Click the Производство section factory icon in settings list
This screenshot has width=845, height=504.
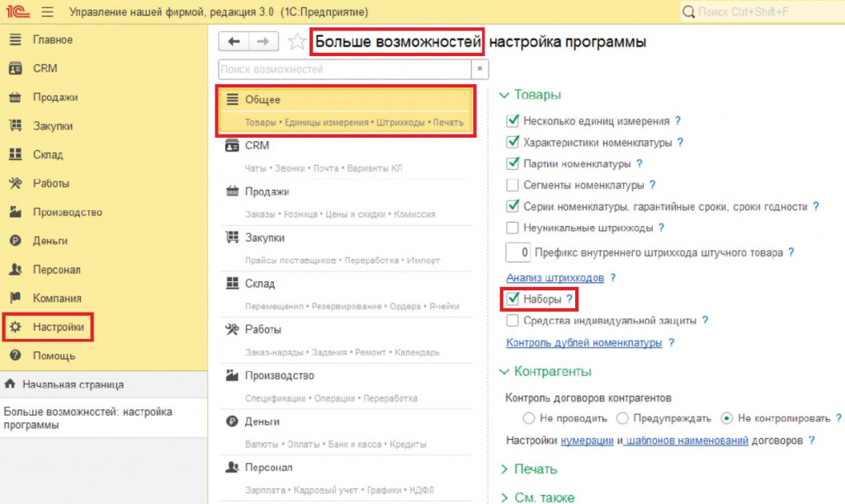pos(232,375)
